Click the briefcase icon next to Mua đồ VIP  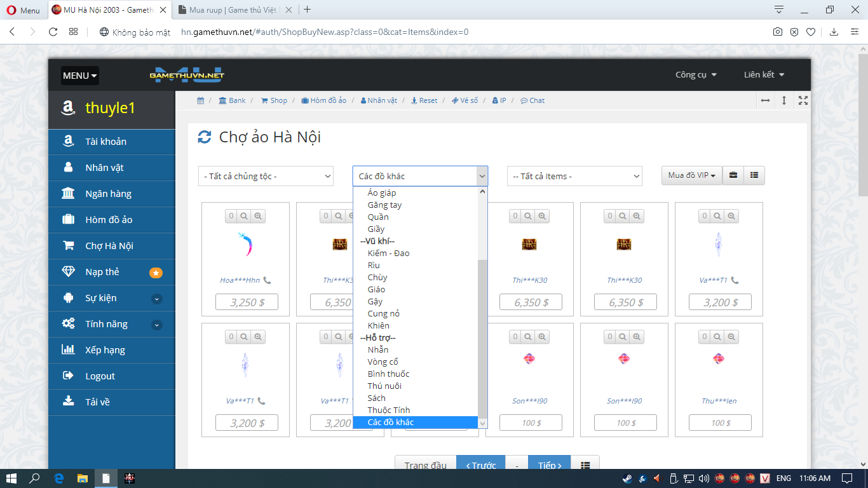coord(733,175)
